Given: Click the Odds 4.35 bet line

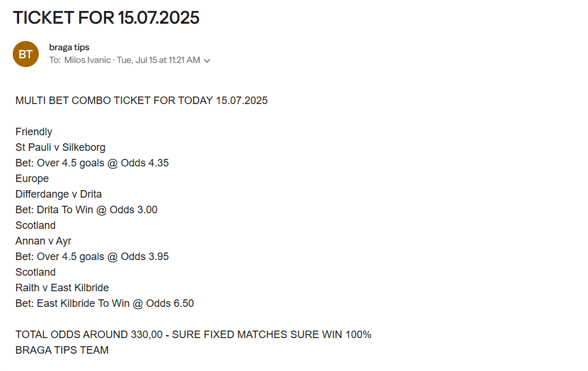Looking at the screenshot, I should pyautogui.click(x=92, y=163).
